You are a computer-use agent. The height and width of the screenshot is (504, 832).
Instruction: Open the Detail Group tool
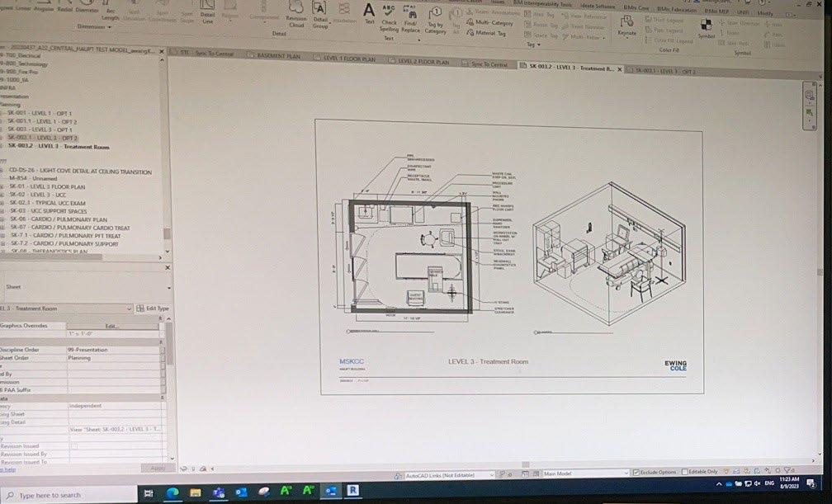point(320,15)
